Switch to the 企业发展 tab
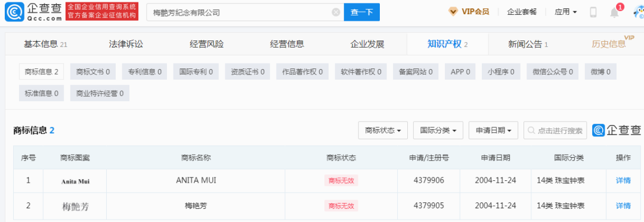 point(367,44)
